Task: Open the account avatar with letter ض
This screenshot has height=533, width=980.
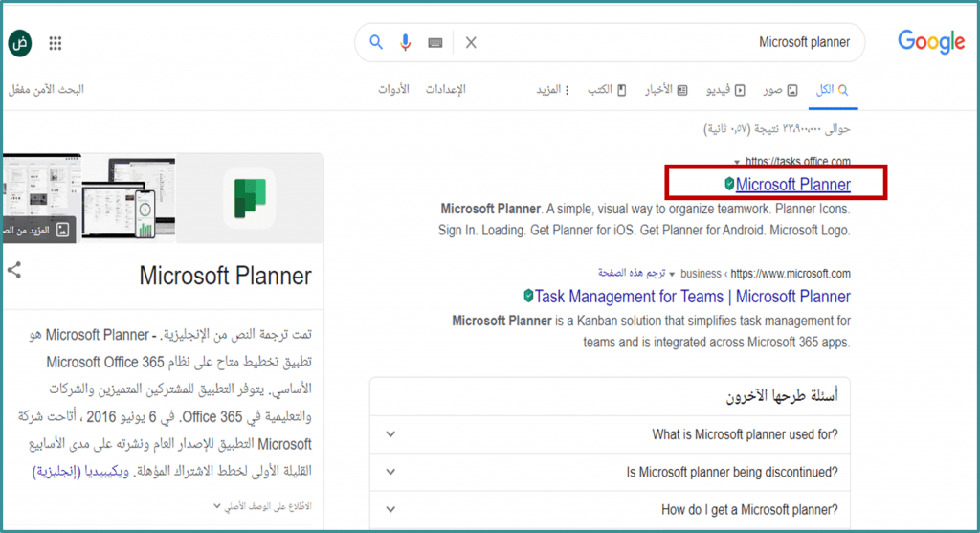Action: click(20, 43)
